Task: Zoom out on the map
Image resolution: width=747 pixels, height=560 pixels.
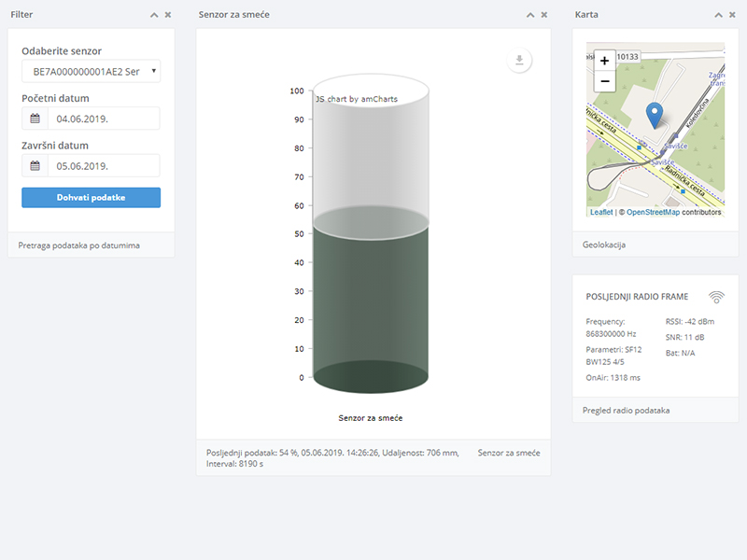Action: tap(604, 81)
